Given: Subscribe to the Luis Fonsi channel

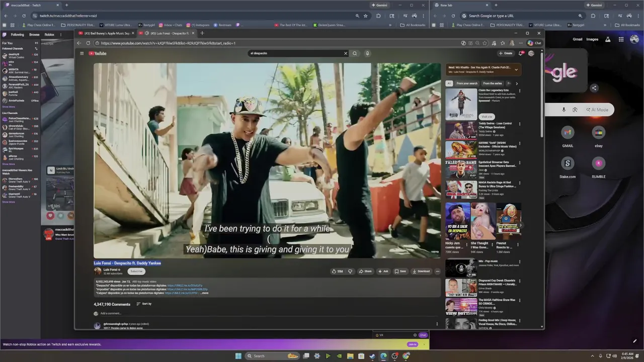Looking at the screenshot, I should (136, 271).
